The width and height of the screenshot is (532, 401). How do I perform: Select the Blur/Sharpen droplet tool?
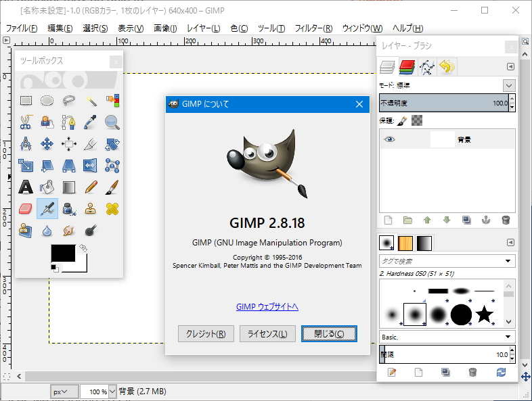point(47,231)
